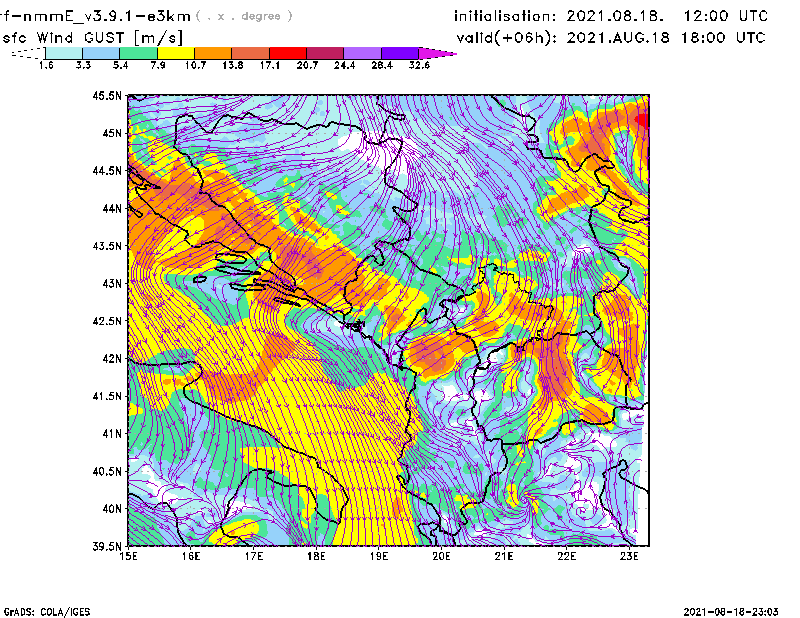Click the violet 28.4–32.6 legend swatch

pyautogui.click(x=401, y=52)
